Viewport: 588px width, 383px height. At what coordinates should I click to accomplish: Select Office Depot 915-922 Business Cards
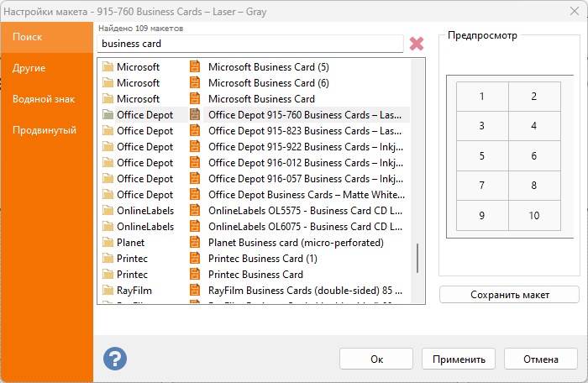click(x=306, y=147)
